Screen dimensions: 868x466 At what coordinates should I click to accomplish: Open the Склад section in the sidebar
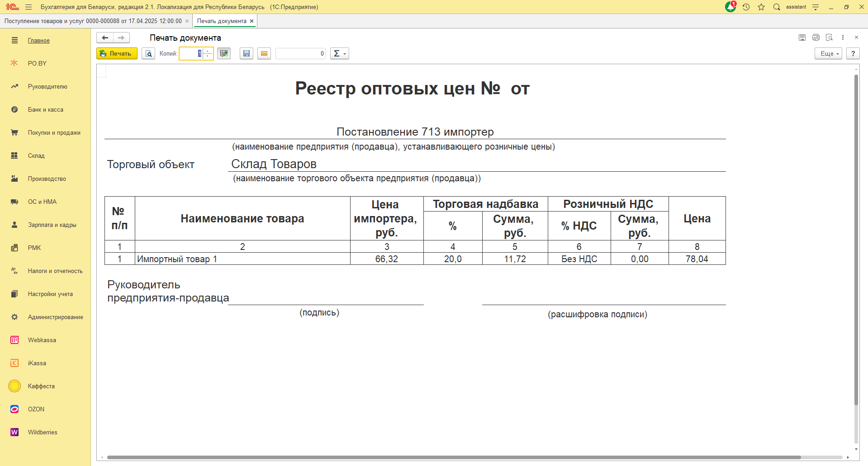pos(36,155)
